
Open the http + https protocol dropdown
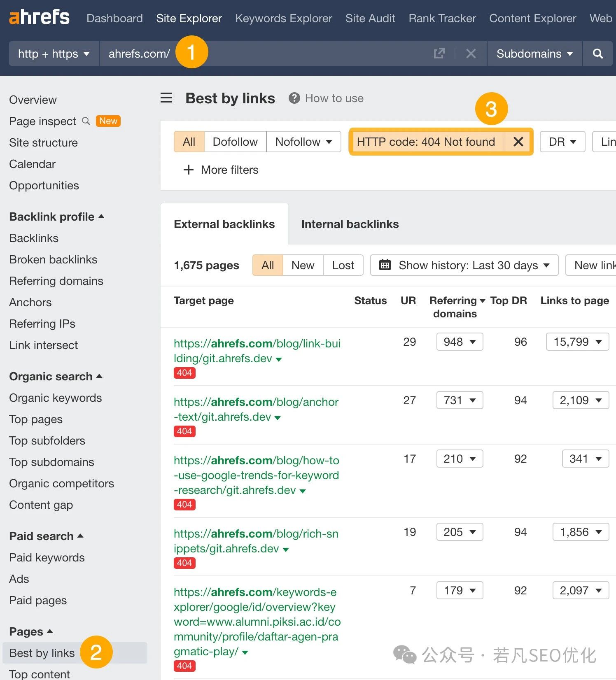click(x=54, y=54)
